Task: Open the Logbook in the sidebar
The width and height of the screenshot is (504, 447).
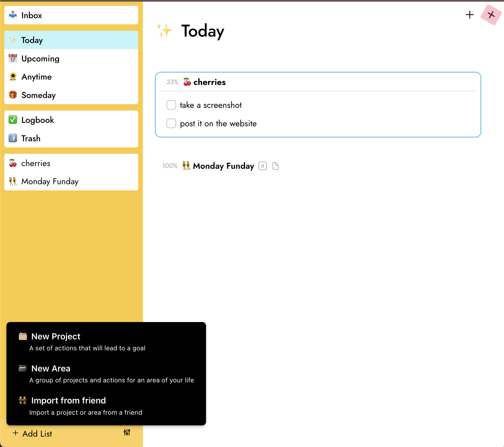Action: tap(38, 120)
